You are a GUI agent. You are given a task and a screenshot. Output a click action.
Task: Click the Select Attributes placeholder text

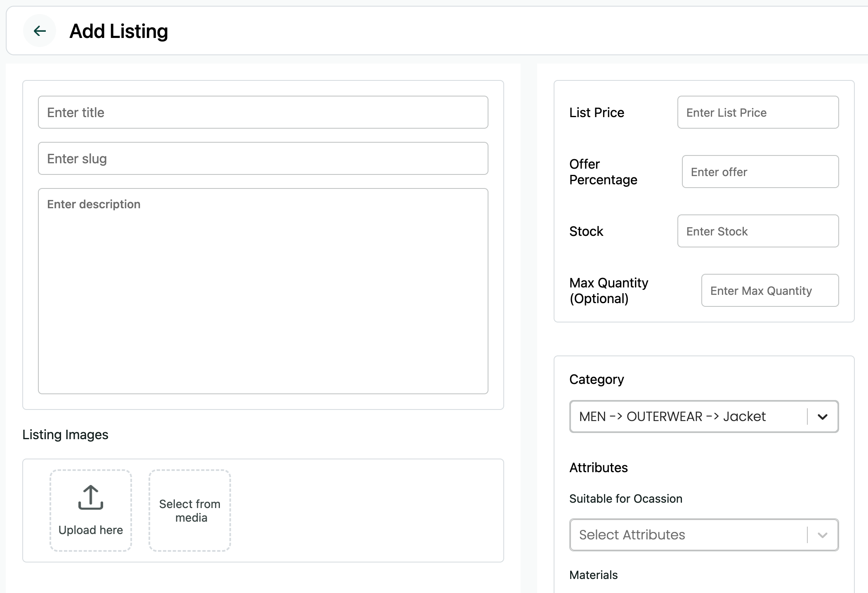pos(632,535)
